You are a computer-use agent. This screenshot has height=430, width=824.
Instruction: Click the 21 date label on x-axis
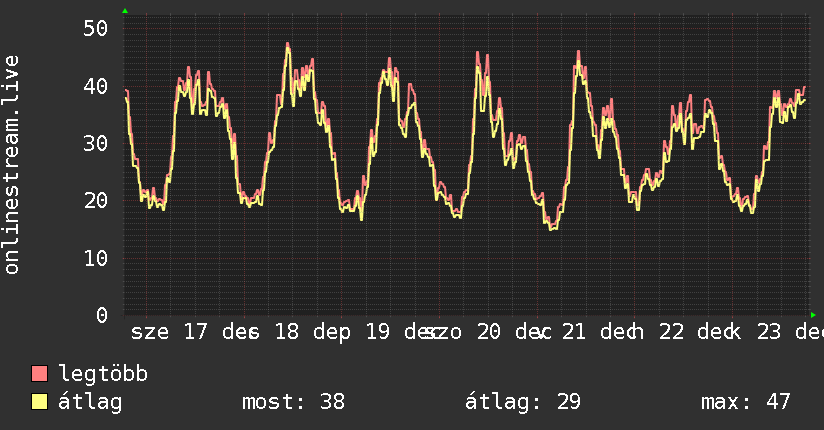[574, 332]
